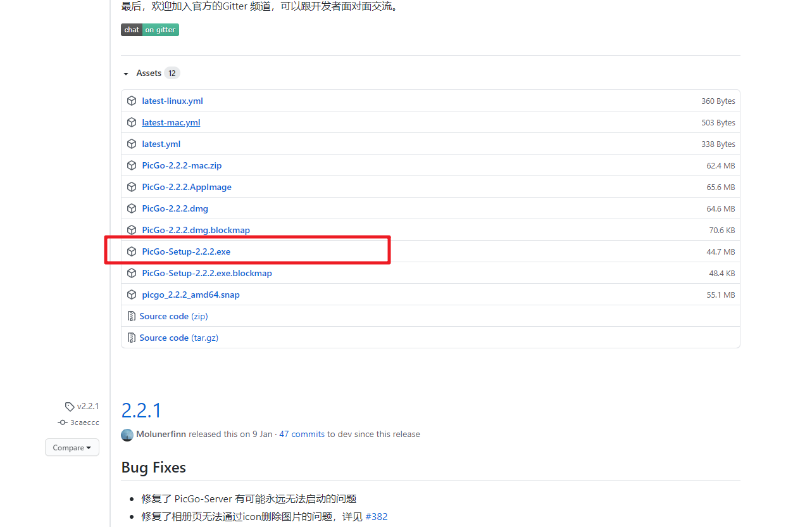Click the 70.6 KB size text
The width and height of the screenshot is (812, 527).
tap(722, 231)
